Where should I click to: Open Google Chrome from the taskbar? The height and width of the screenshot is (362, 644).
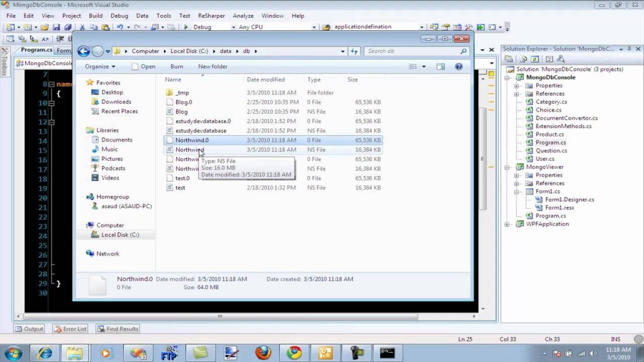tap(294, 353)
